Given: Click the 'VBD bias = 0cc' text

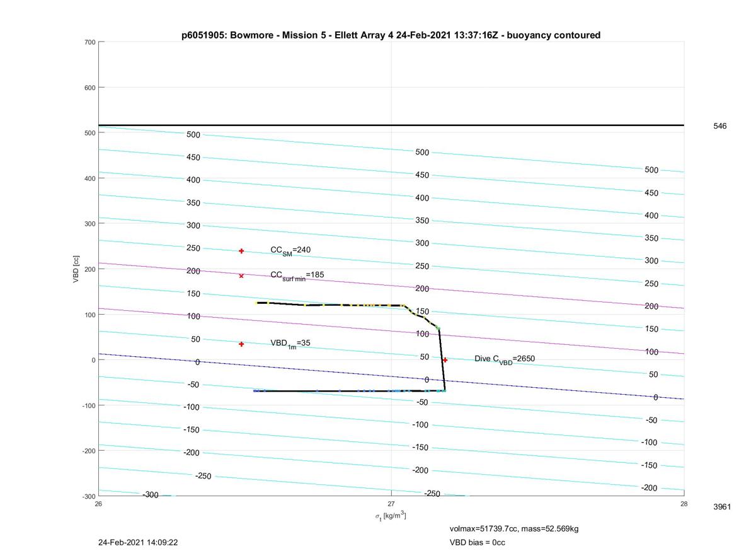Looking at the screenshot, I should [477, 542].
